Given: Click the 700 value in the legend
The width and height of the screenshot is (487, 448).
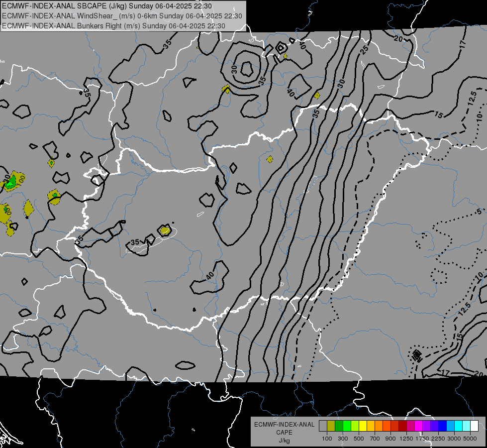Looking at the screenshot, I should [375, 439].
